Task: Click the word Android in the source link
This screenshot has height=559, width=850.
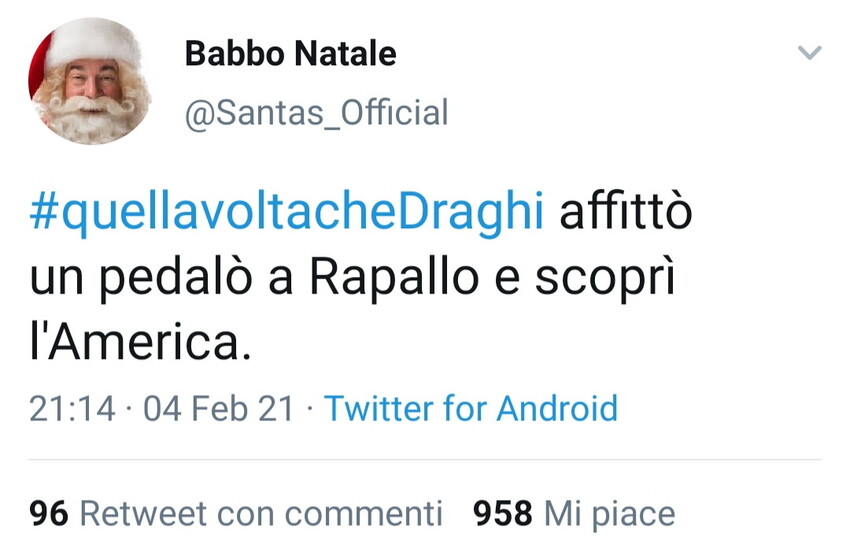Action: (x=557, y=408)
